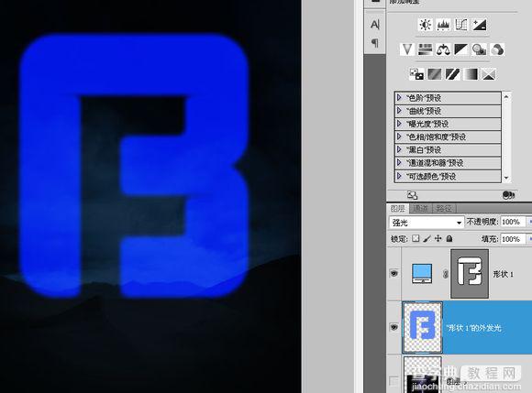Expand the "曲线"预设 group

[x=399, y=111]
